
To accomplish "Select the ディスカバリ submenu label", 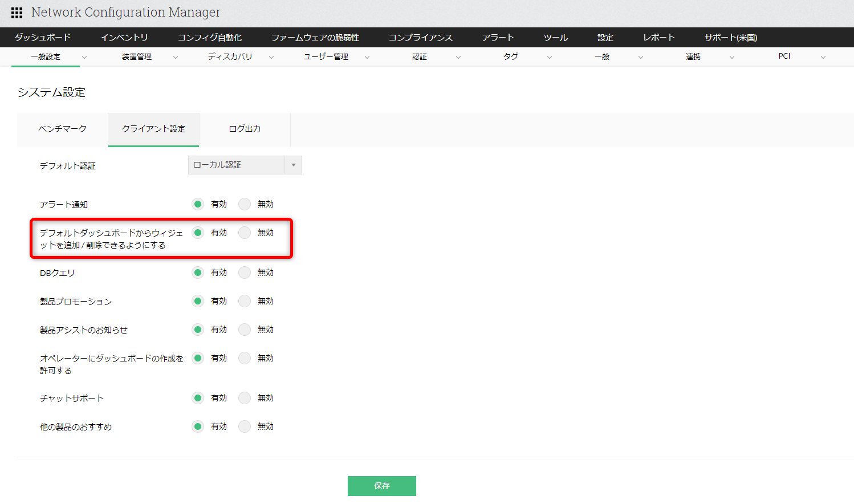I will pyautogui.click(x=230, y=56).
